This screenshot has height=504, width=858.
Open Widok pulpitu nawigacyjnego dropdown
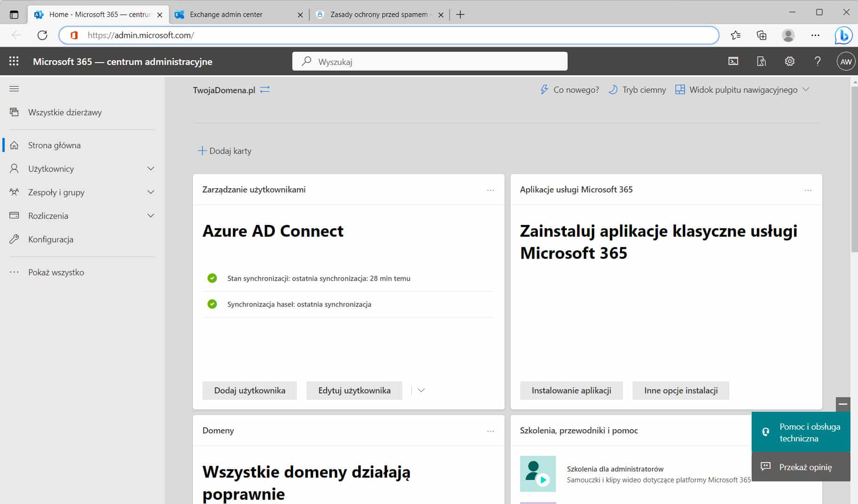tap(742, 89)
